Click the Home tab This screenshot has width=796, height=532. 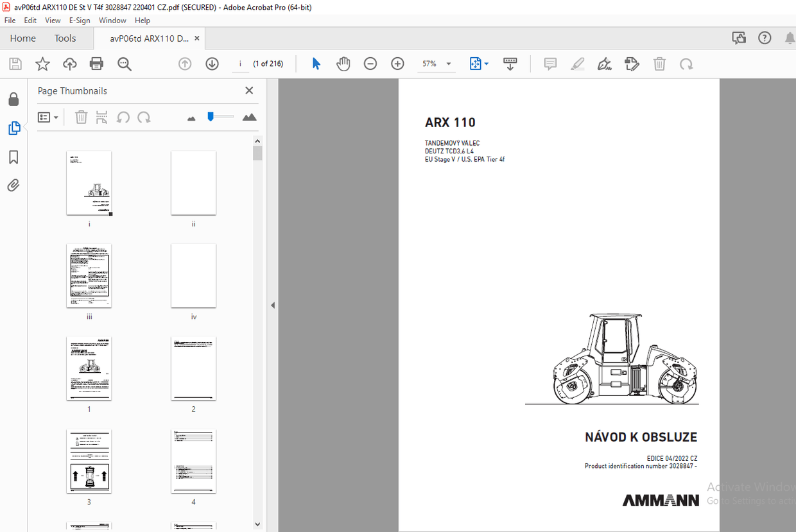pyautogui.click(x=22, y=38)
